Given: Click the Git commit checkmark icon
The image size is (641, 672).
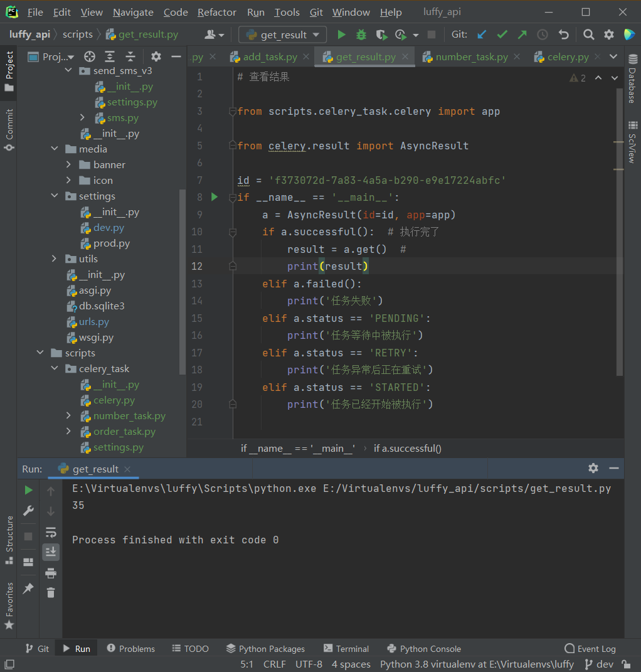Looking at the screenshot, I should tap(502, 35).
